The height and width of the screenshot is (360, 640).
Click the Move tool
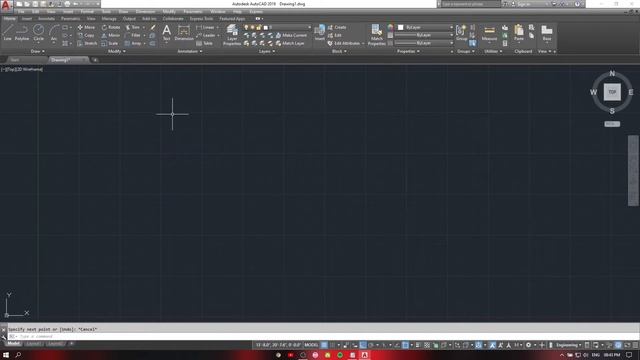point(86,27)
